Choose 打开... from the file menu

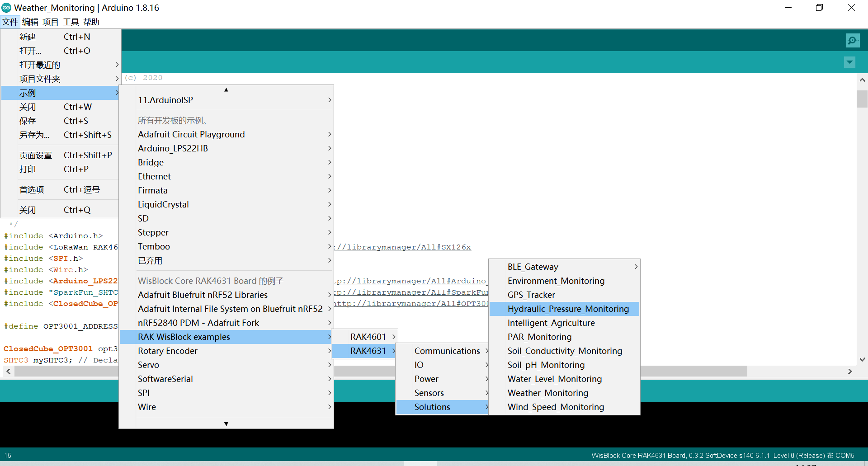coord(61,51)
